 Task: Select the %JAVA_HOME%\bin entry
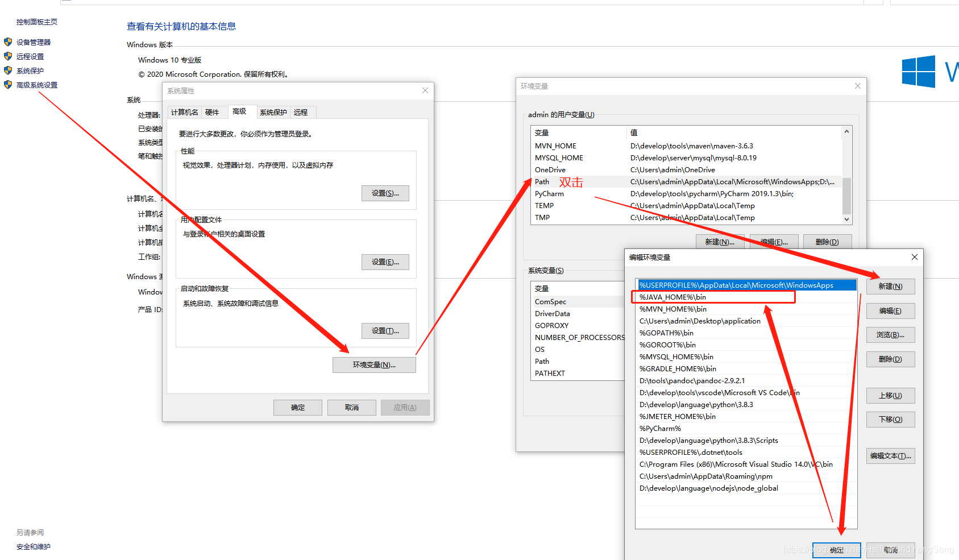coord(746,297)
